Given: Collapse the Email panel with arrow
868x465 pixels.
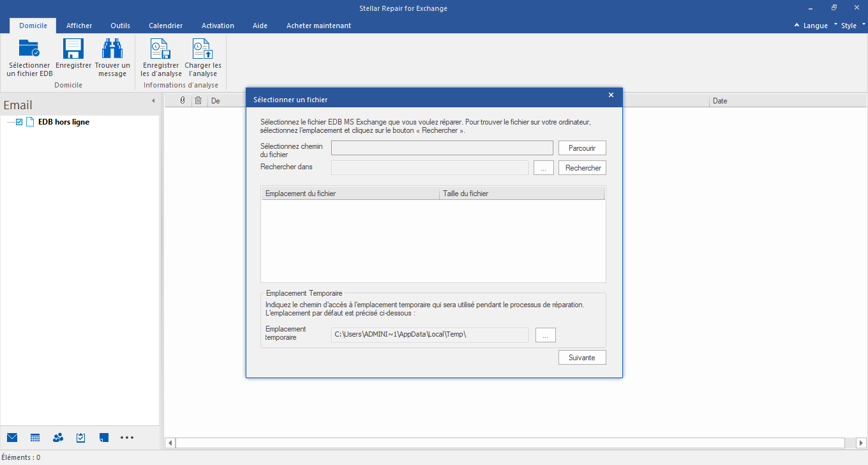Looking at the screenshot, I should pyautogui.click(x=153, y=101).
